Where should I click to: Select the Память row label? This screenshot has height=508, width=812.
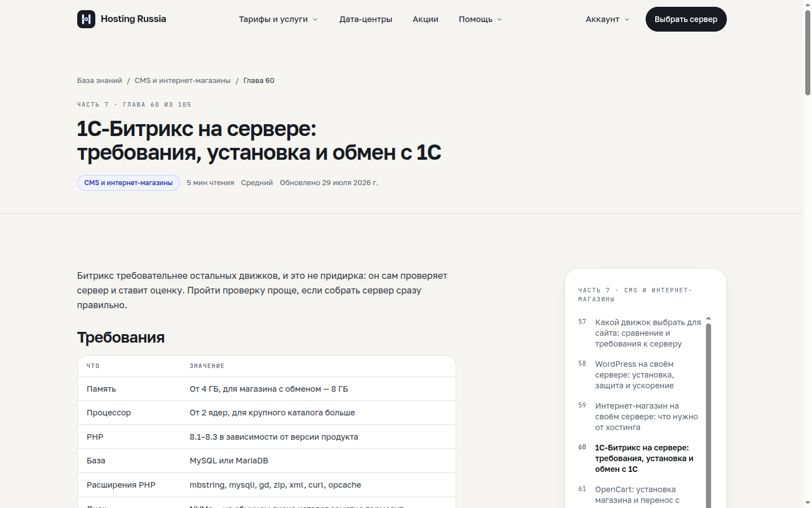point(101,389)
